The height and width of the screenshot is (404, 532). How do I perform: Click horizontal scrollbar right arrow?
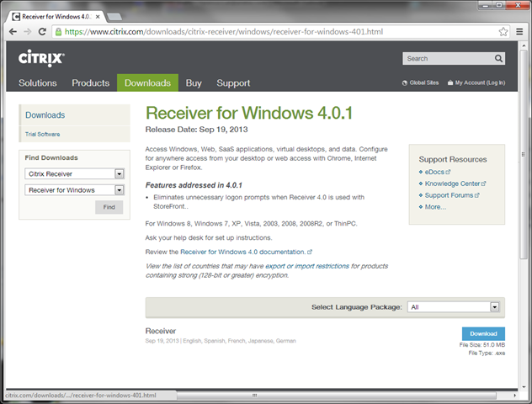tap(514, 396)
